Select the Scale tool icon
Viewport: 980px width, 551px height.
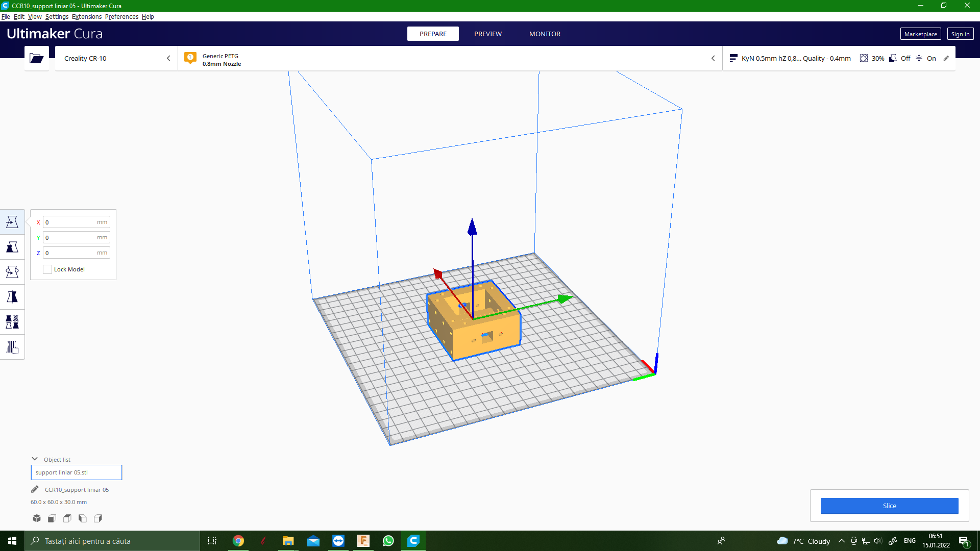click(x=12, y=247)
